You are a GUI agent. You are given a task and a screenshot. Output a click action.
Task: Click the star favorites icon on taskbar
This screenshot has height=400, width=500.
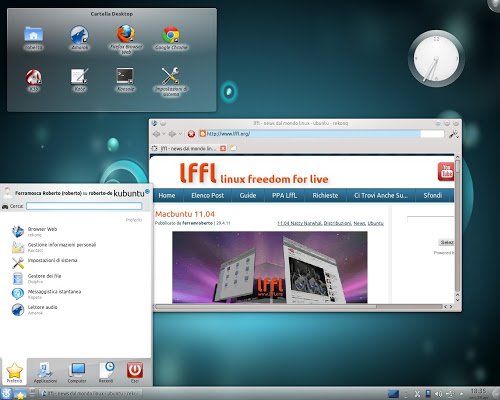(x=20, y=394)
